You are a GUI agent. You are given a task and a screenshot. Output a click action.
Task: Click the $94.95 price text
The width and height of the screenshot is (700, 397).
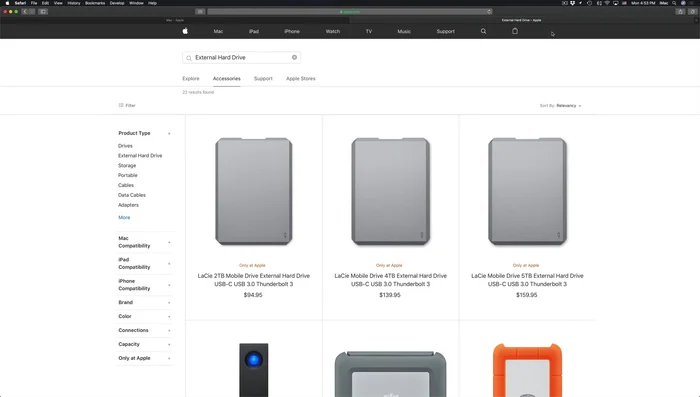click(x=253, y=295)
